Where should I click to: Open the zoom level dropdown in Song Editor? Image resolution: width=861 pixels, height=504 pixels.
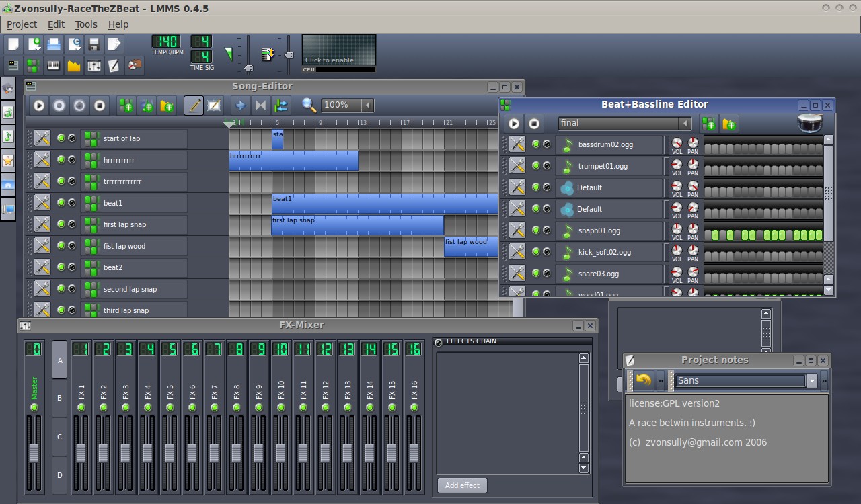[367, 105]
